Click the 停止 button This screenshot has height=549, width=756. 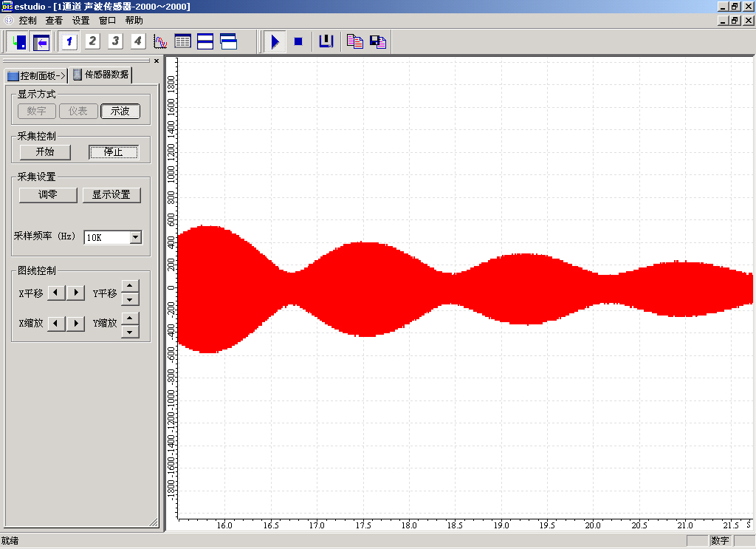click(x=114, y=152)
